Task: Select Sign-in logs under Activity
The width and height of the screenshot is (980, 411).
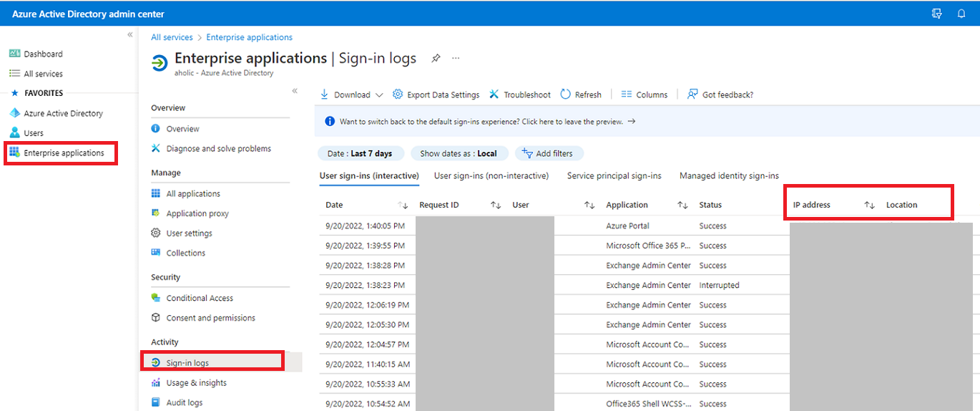Action: point(187,363)
